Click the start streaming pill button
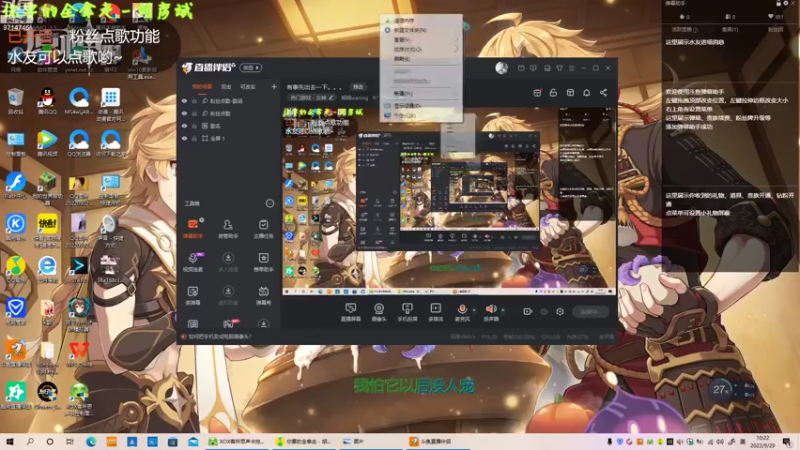The height and width of the screenshot is (450, 800). click(x=590, y=311)
